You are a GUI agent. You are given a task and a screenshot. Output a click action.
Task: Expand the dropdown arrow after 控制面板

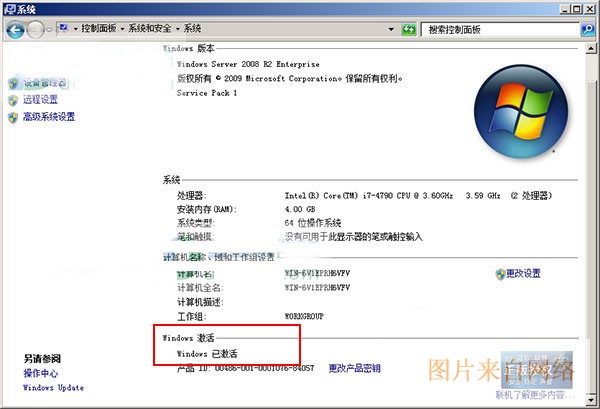123,29
